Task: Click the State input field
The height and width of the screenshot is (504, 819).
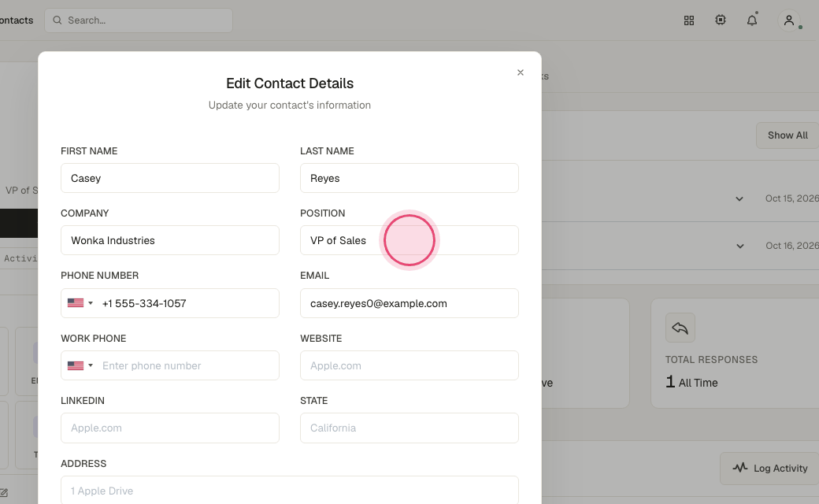Action: pyautogui.click(x=409, y=428)
